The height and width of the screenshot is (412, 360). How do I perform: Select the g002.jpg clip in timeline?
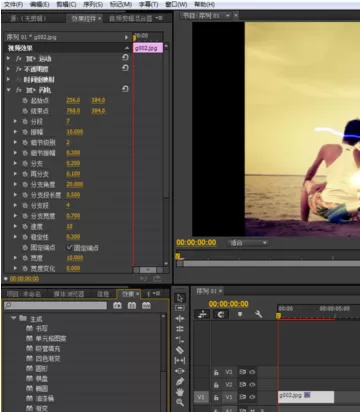coord(306,397)
